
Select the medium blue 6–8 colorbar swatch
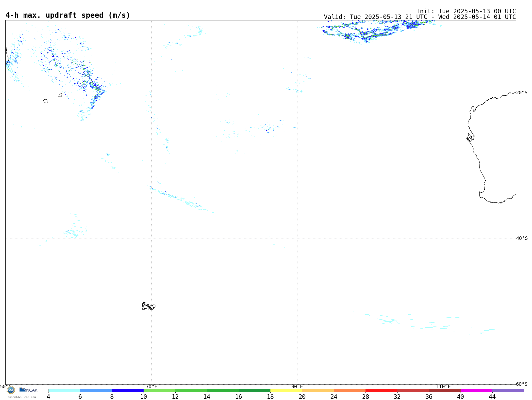(96, 390)
